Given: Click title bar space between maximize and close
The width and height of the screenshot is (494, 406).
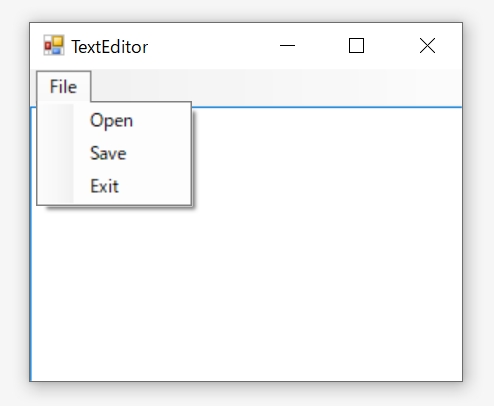Looking at the screenshot, I should click(x=392, y=46).
